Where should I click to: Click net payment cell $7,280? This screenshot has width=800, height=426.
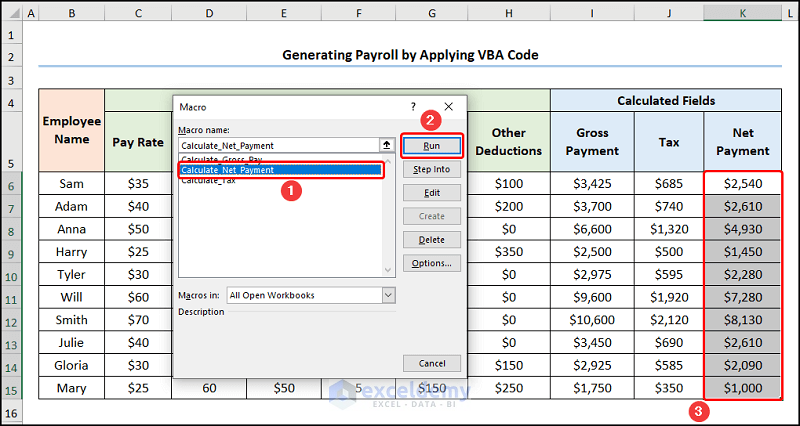pyautogui.click(x=742, y=297)
